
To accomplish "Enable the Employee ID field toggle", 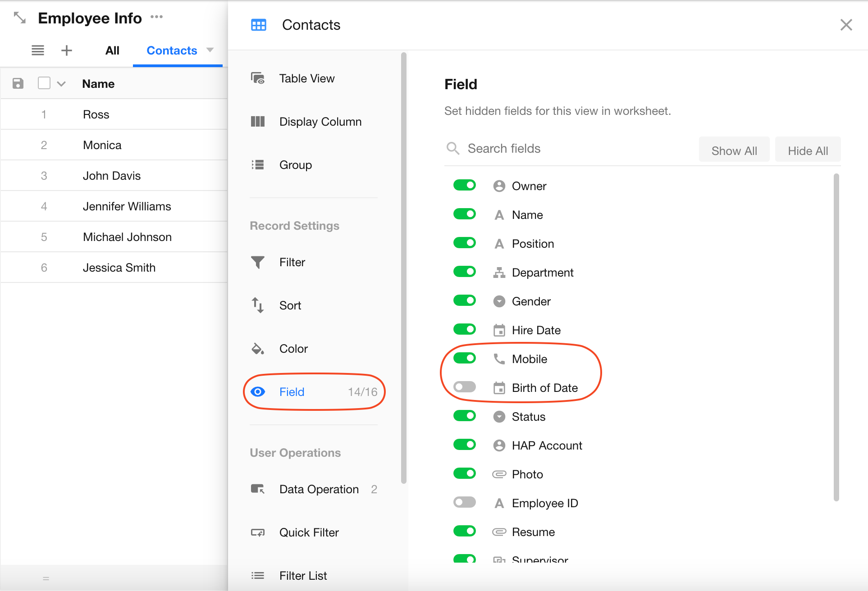I will tap(465, 503).
